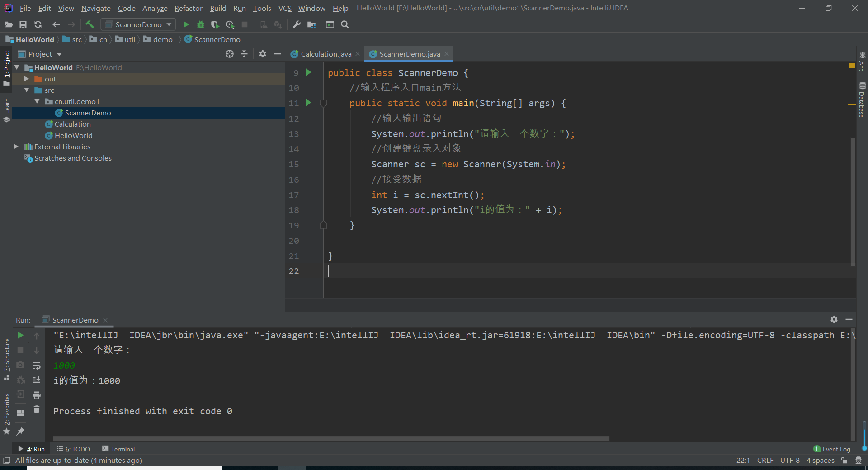Locate current file with the crosshair icon
Image resolution: width=868 pixels, height=470 pixels.
[230, 54]
